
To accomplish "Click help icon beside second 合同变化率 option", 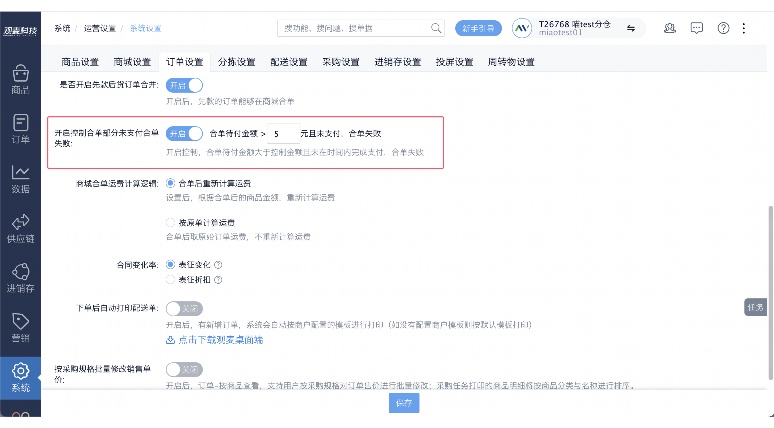I will point(218,279).
